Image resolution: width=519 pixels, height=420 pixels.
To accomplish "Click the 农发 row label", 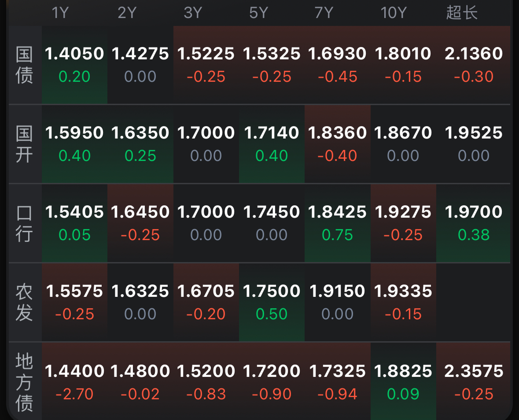I will (x=25, y=302).
